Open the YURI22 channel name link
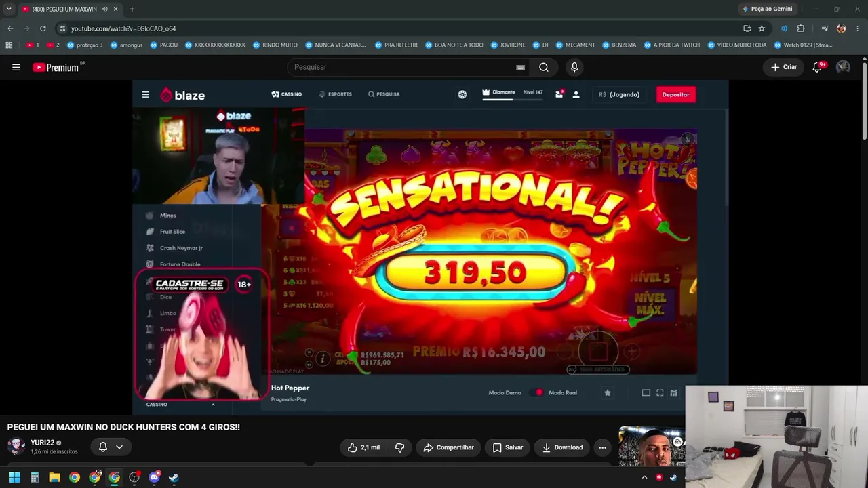The height and width of the screenshot is (488, 868). coord(42,443)
